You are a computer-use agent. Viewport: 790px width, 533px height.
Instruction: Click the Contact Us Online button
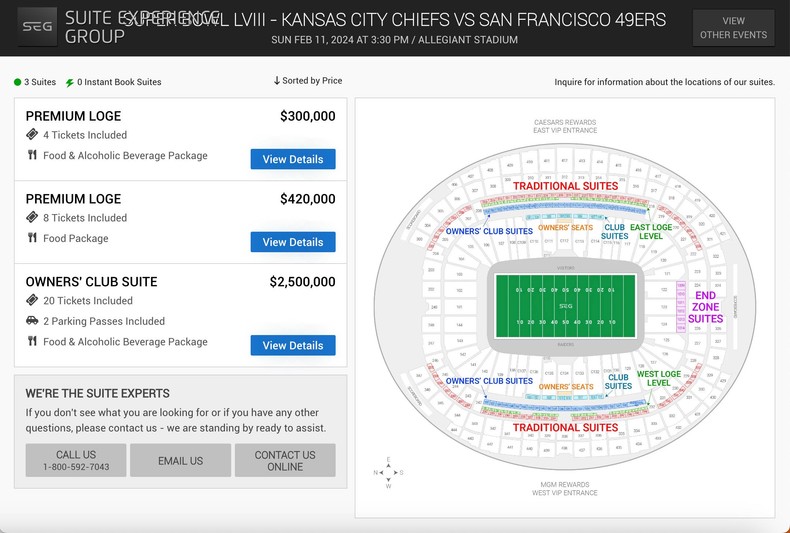click(x=285, y=460)
